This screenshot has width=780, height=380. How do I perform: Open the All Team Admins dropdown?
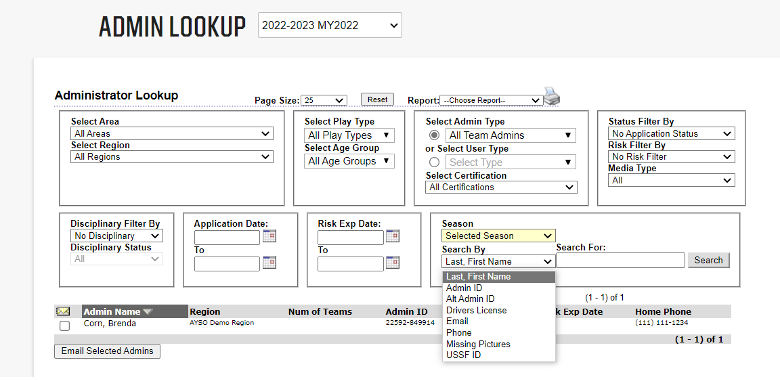[x=510, y=135]
